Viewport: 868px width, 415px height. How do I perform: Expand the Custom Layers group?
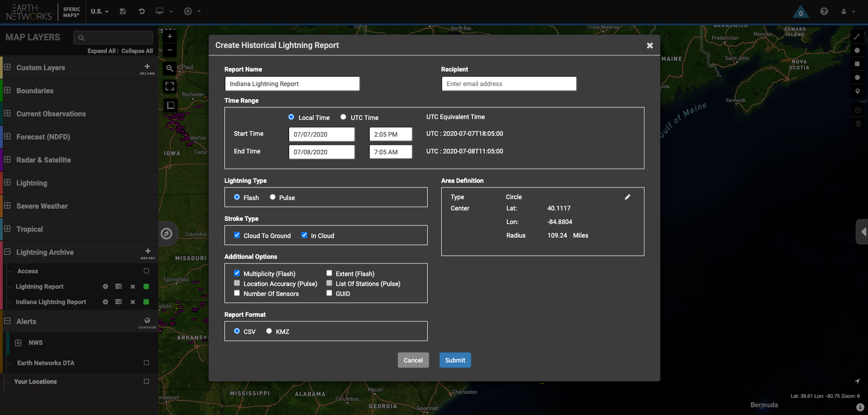click(x=8, y=67)
